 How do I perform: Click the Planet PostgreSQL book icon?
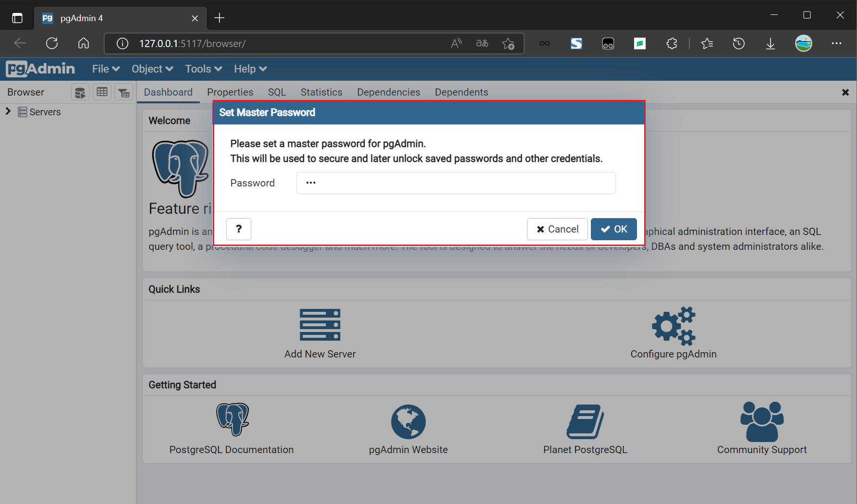point(585,421)
